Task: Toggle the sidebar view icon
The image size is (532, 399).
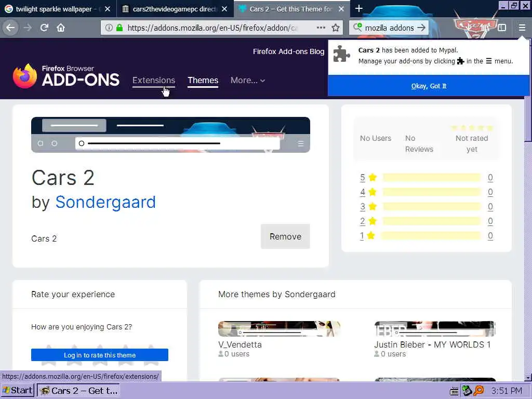Action: pyautogui.click(x=502, y=28)
